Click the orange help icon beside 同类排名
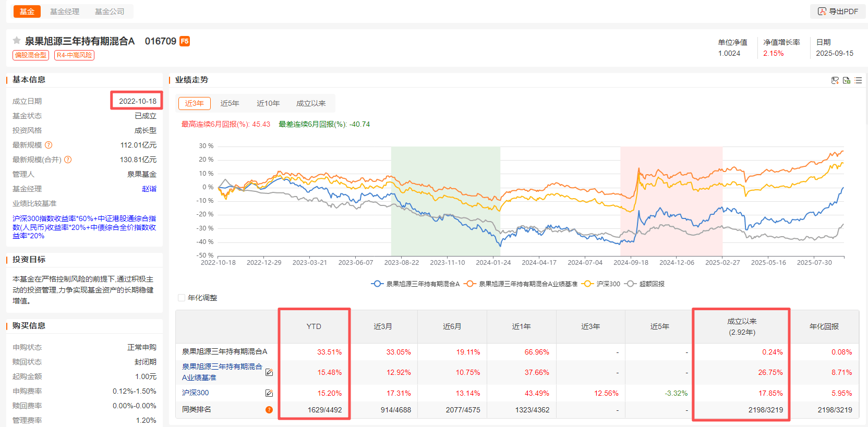The height and width of the screenshot is (427, 868). click(x=269, y=410)
